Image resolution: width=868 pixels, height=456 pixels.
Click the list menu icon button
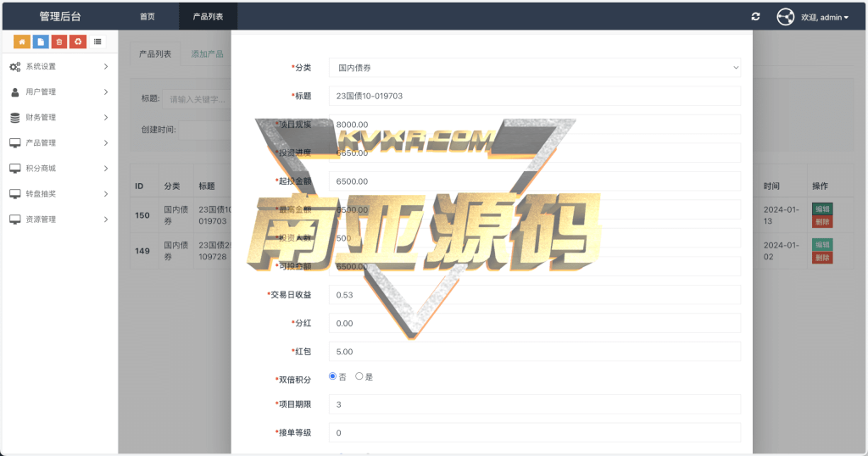tap(97, 42)
